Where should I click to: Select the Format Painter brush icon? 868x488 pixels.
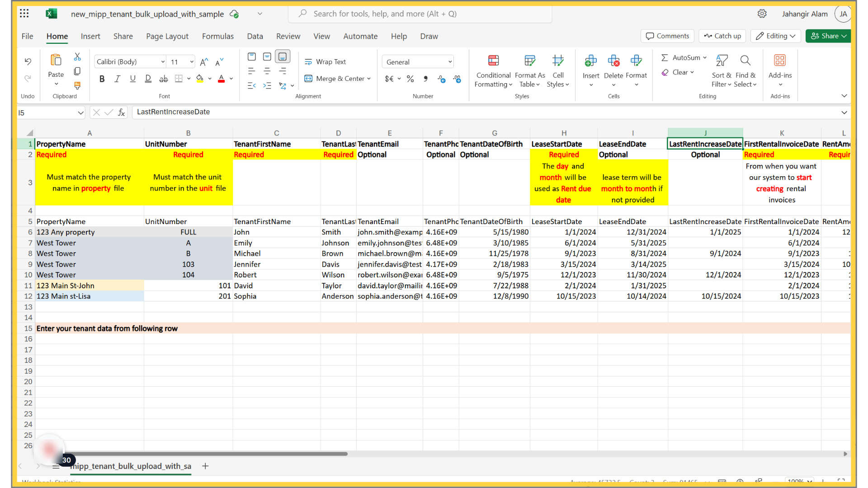[77, 85]
